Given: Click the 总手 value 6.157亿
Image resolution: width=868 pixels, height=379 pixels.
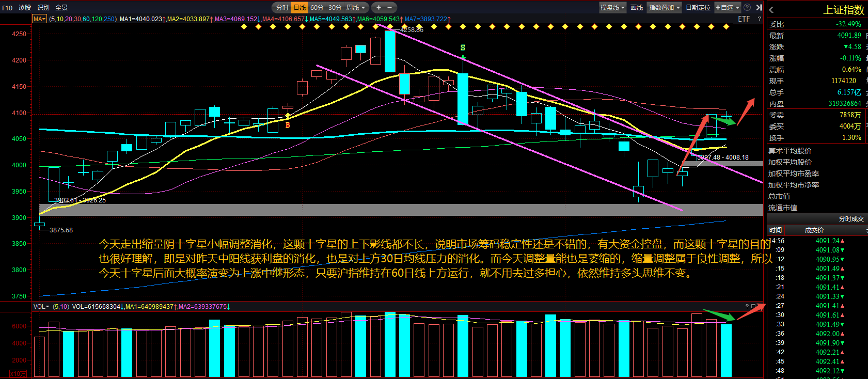Looking at the screenshot, I should (x=849, y=92).
